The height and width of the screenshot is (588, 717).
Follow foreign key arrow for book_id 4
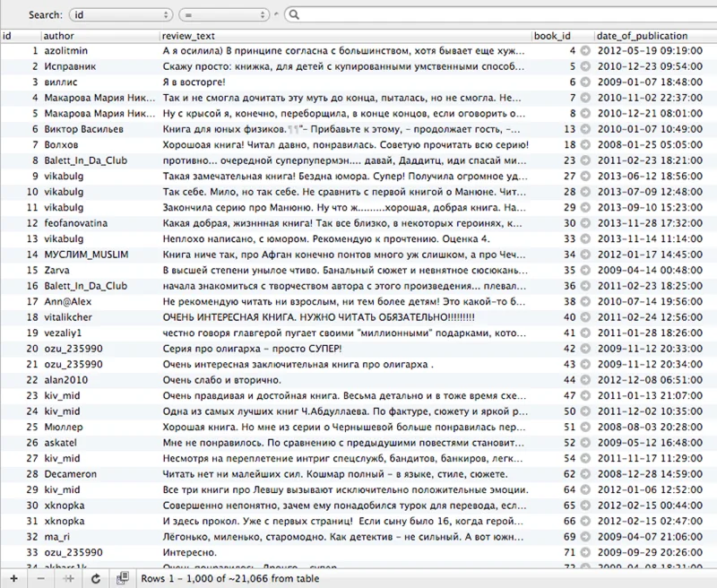[584, 51]
